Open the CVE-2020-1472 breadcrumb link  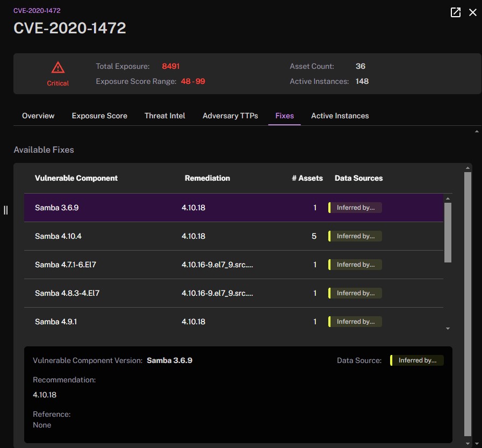[37, 10]
